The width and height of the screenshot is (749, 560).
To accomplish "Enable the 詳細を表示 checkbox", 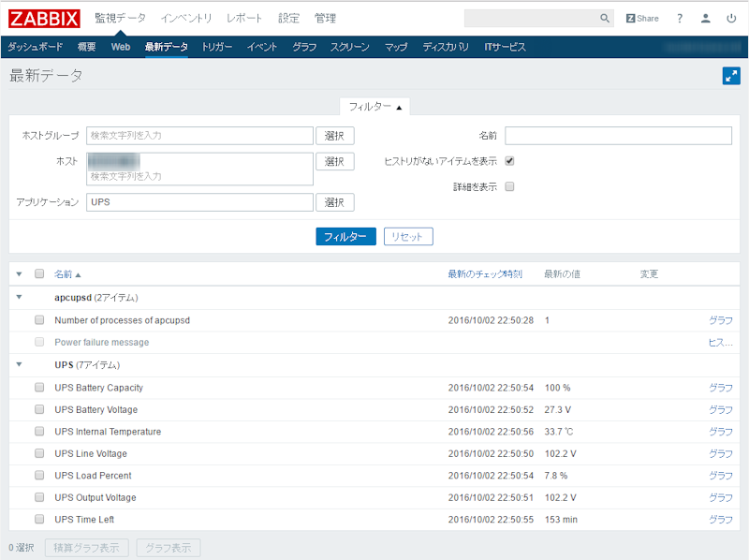I will click(x=507, y=185).
